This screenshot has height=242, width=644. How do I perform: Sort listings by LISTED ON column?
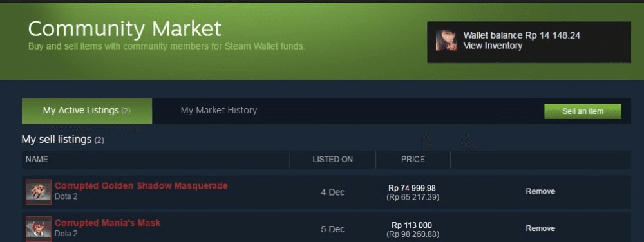(333, 160)
